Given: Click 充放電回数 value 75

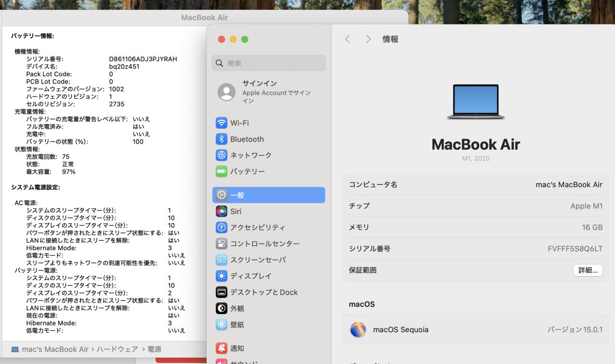Looking at the screenshot, I should pyautogui.click(x=66, y=157).
